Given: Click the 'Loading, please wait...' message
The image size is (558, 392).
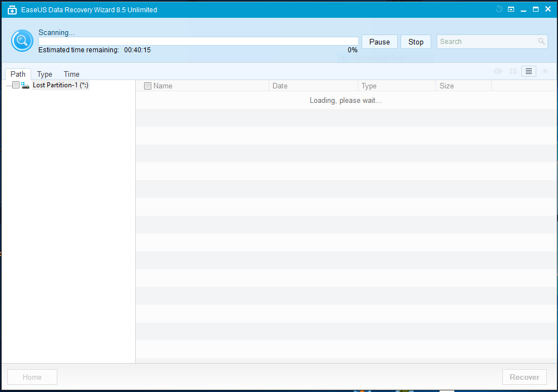Looking at the screenshot, I should (345, 100).
